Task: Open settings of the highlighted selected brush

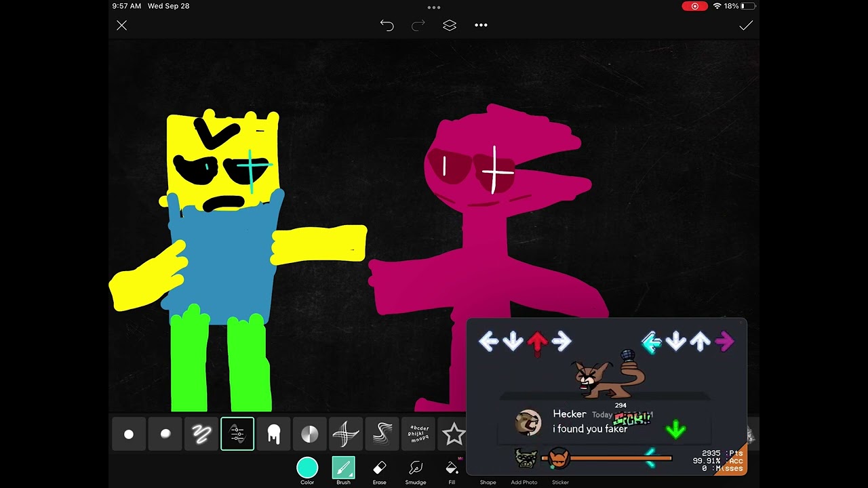Action: [237, 434]
